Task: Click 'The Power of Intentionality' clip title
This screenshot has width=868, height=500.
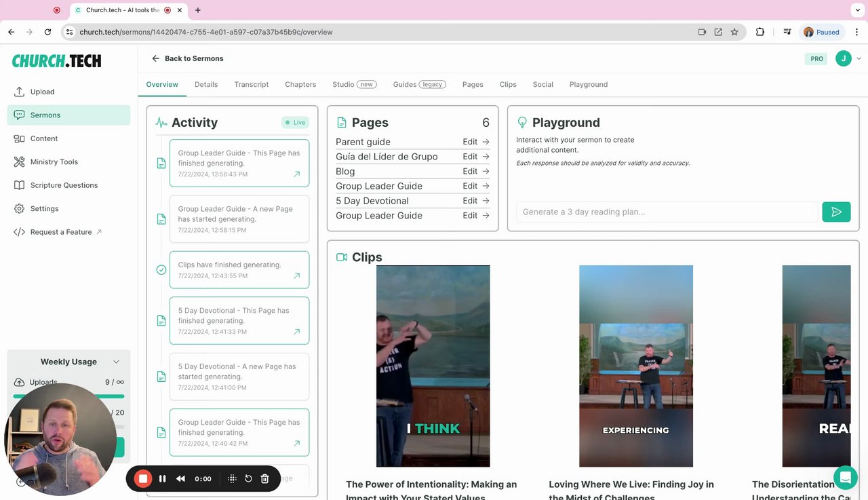Action: click(431, 490)
